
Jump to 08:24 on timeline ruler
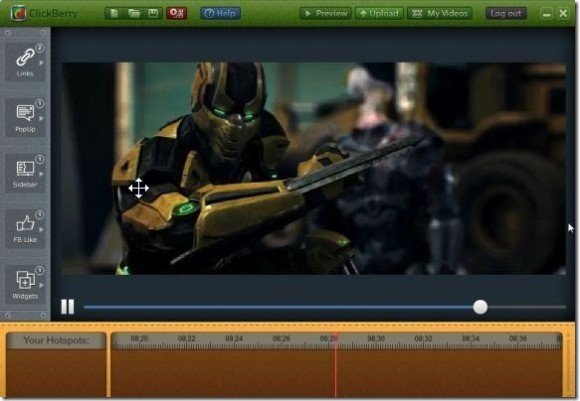234,338
